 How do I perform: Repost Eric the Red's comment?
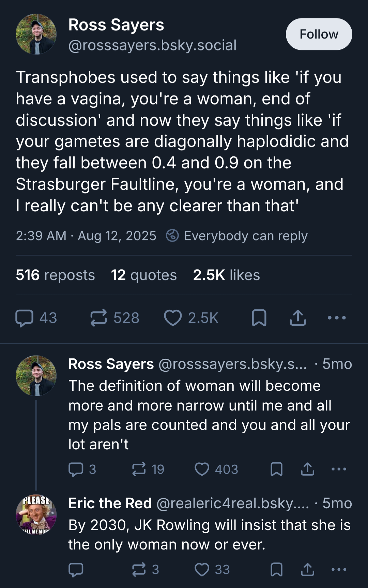tap(139, 570)
